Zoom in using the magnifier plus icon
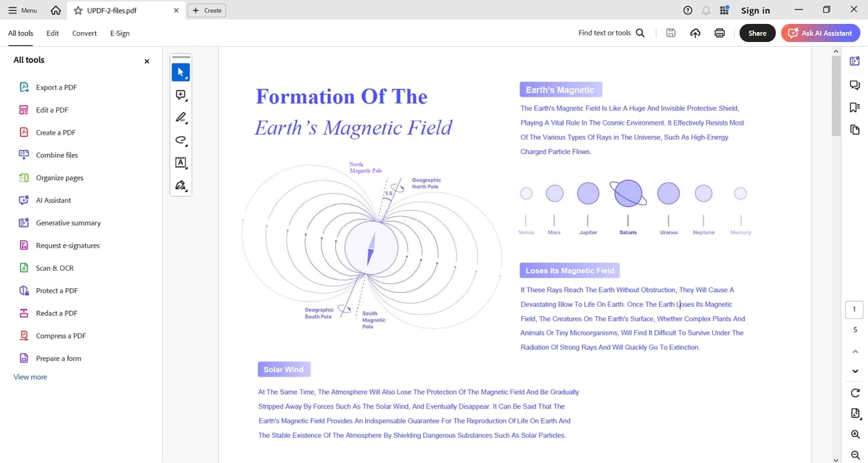Image resolution: width=868 pixels, height=463 pixels. click(x=855, y=434)
